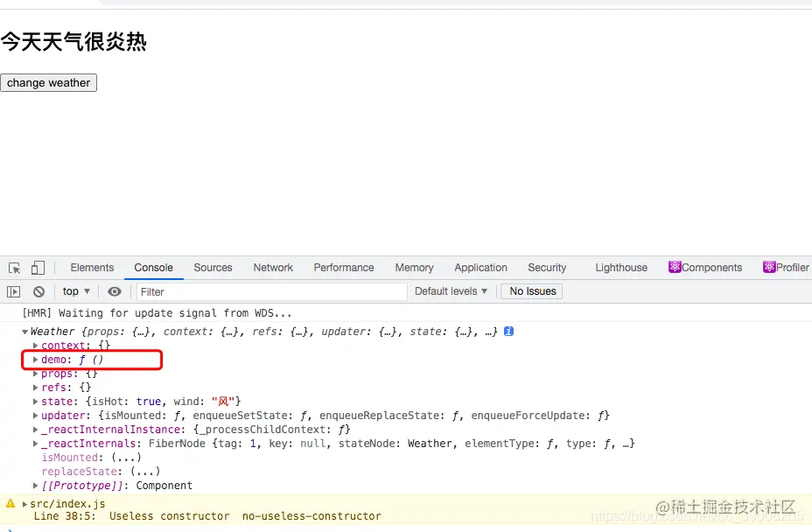
Task: Clear the console with the clear icon
Action: pyautogui.click(x=38, y=291)
